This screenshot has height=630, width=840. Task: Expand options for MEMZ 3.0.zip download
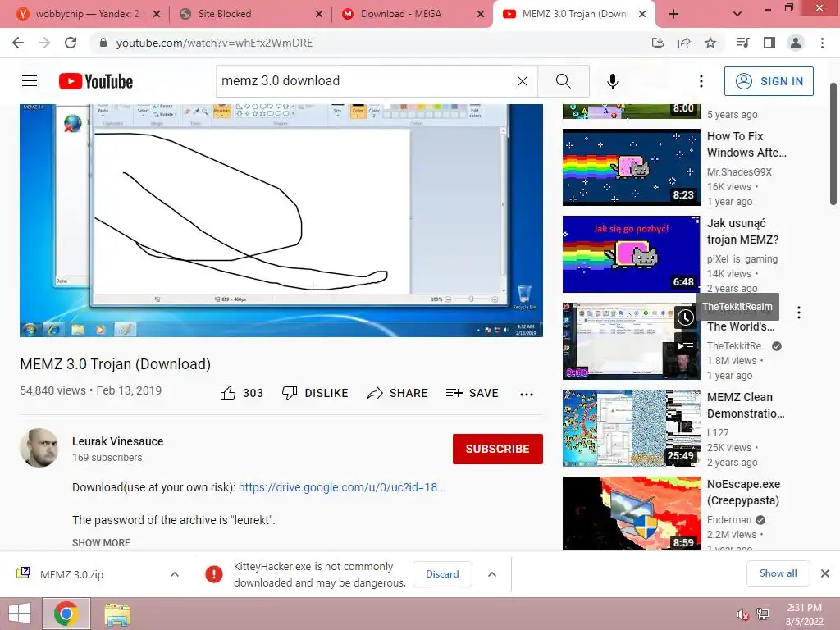pos(175,574)
